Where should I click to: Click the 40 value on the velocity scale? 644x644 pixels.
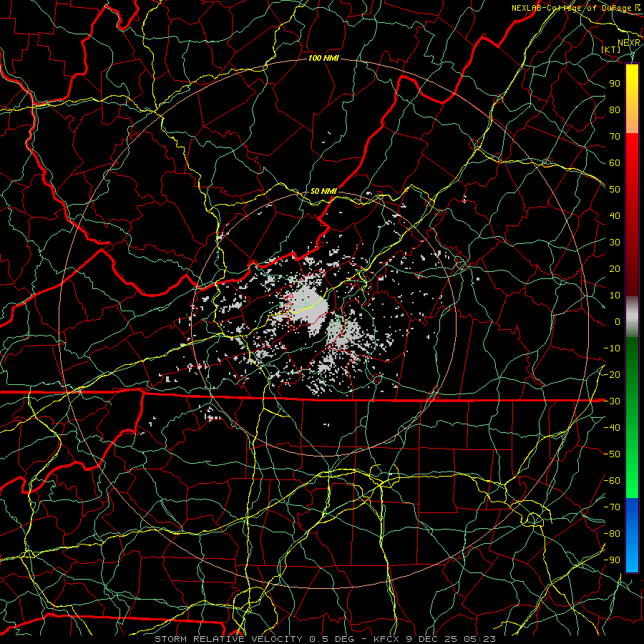(x=615, y=215)
